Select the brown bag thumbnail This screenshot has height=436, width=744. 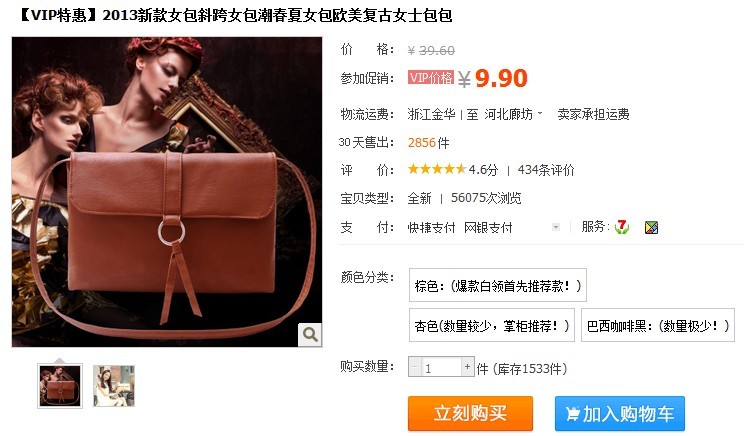click(x=60, y=386)
